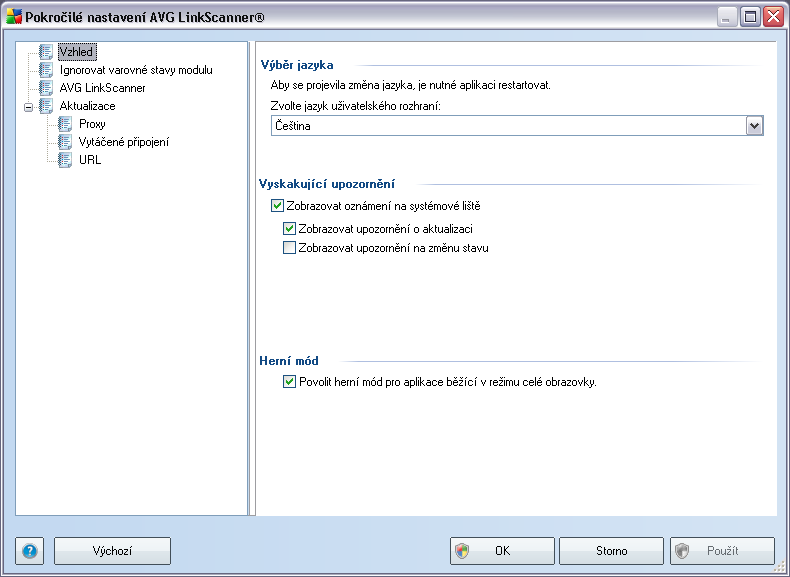
Task: Open Vytáčené připojení settings
Action: (x=124, y=142)
